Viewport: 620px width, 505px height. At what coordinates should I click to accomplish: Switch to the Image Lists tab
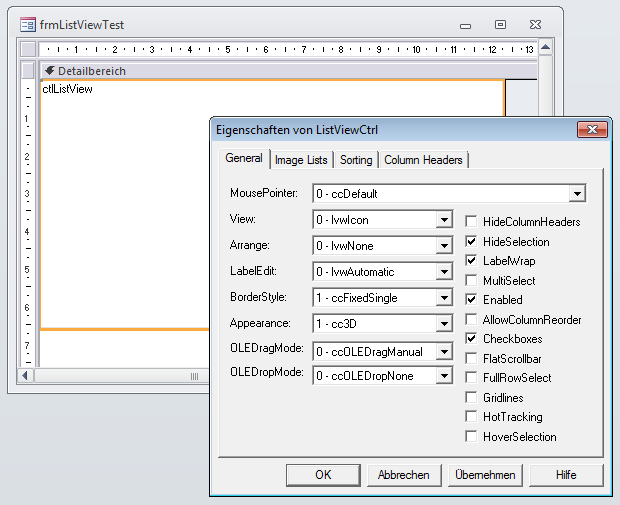click(x=301, y=160)
